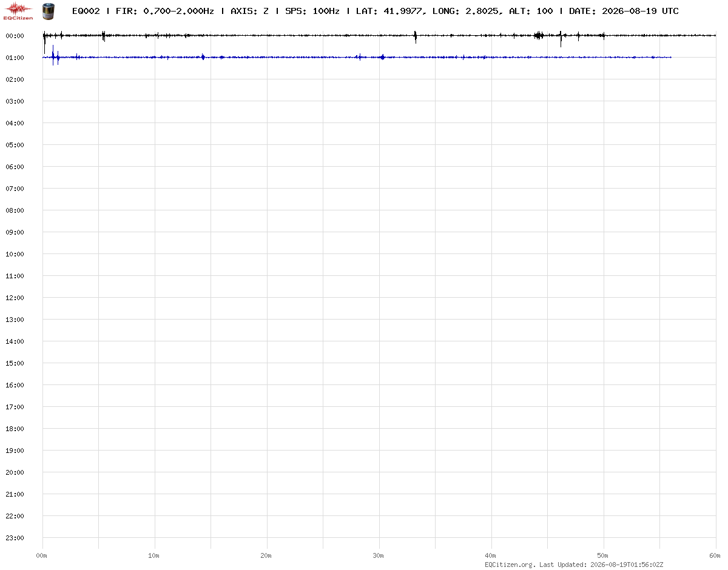This screenshot has height=570, width=728.
Task: Click the 19:00 hour row label
Action: point(14,451)
